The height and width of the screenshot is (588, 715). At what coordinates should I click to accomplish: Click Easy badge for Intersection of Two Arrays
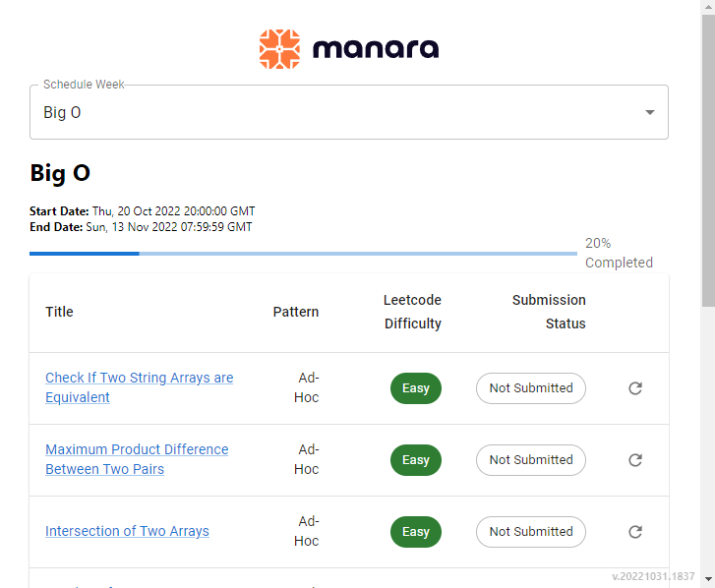(x=416, y=532)
